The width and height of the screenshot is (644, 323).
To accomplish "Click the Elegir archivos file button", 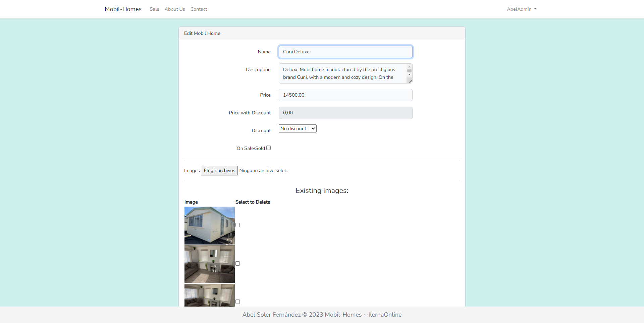I will 219,170.
